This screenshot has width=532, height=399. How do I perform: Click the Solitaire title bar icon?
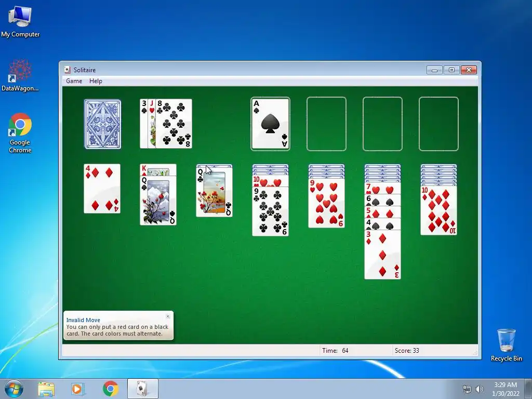[67, 70]
